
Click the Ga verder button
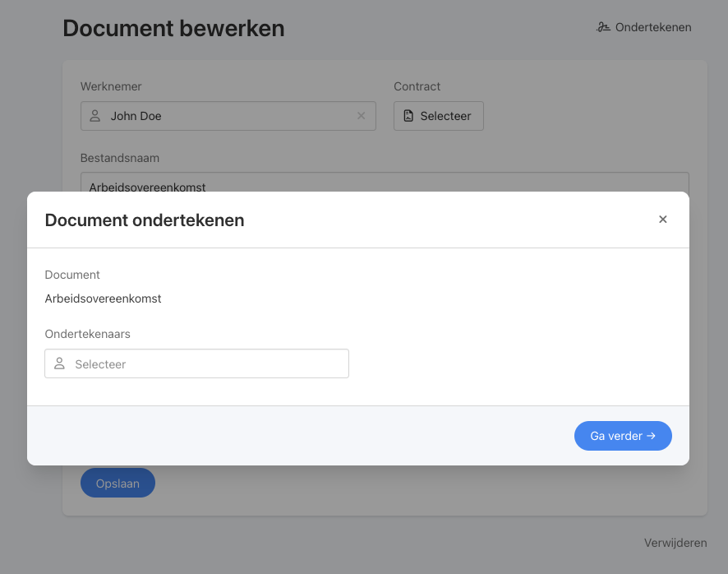(x=623, y=436)
